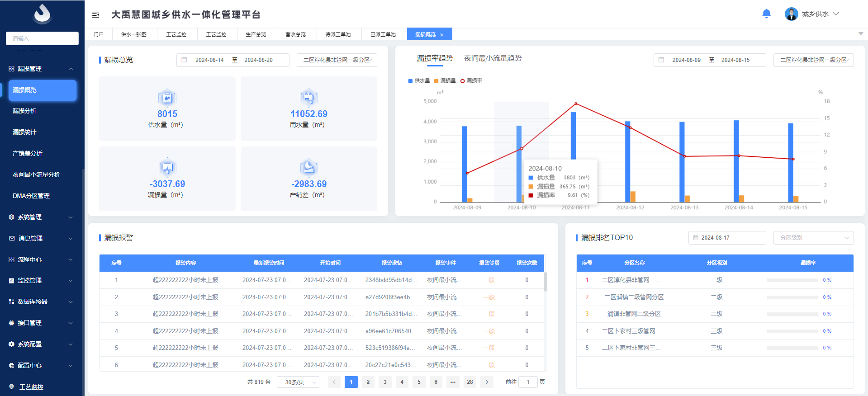Expand the 系统管理 sidebar menu
The height and width of the screenshot is (396, 868).
tap(41, 217)
